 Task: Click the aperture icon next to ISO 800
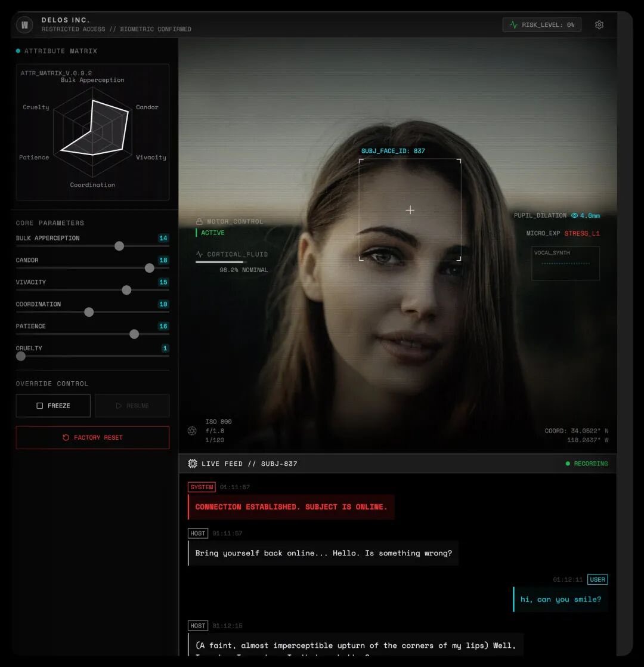coord(192,430)
